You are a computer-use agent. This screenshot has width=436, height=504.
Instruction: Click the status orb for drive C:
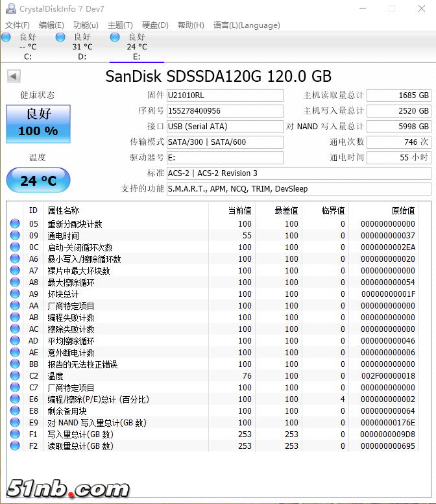[6, 37]
